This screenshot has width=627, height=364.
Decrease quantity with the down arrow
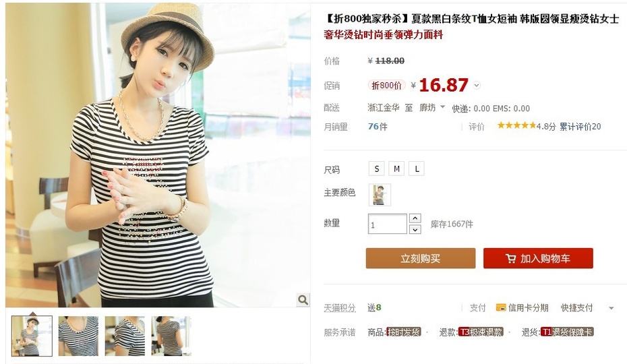coord(415,230)
